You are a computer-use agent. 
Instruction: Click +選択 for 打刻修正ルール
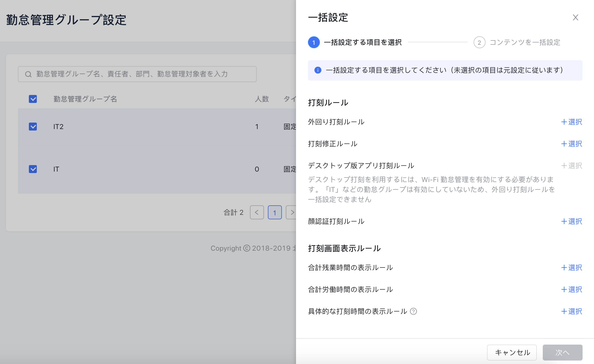572,144
